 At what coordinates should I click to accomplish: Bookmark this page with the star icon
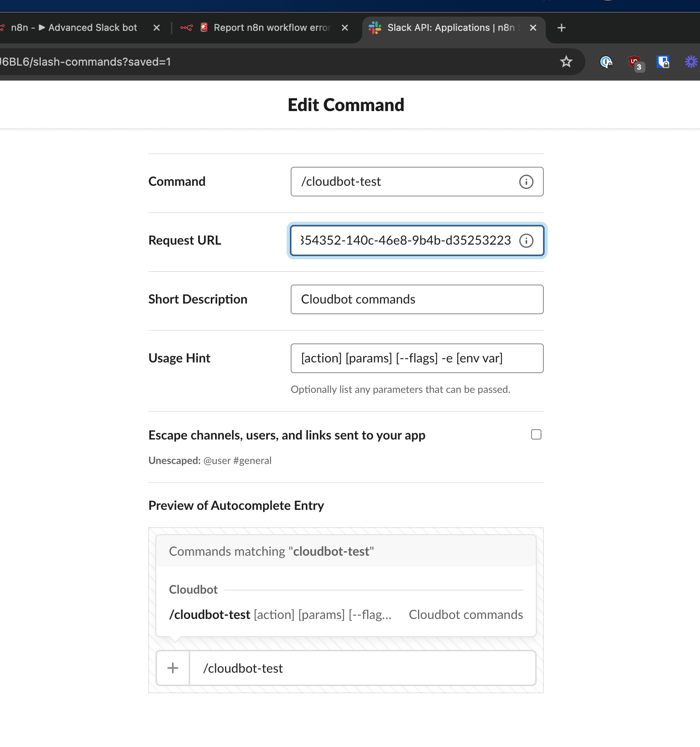point(566,62)
